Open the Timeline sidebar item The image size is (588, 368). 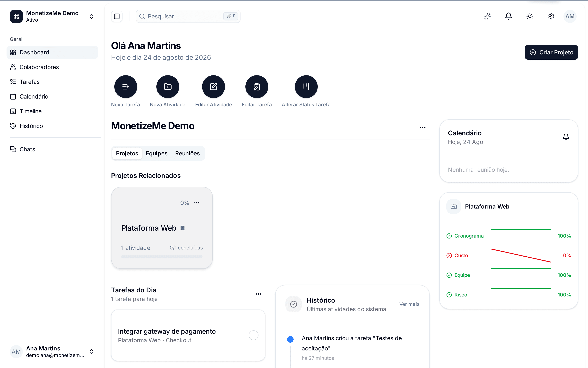click(52, 111)
